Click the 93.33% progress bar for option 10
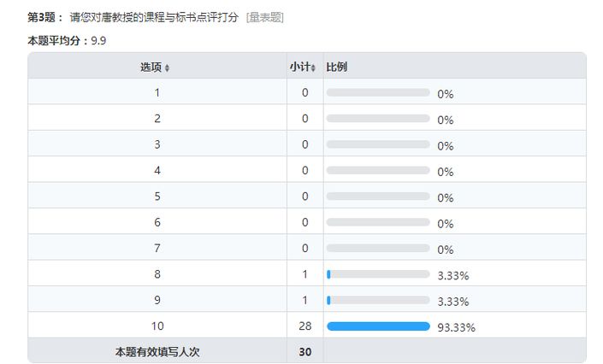 tap(378, 326)
